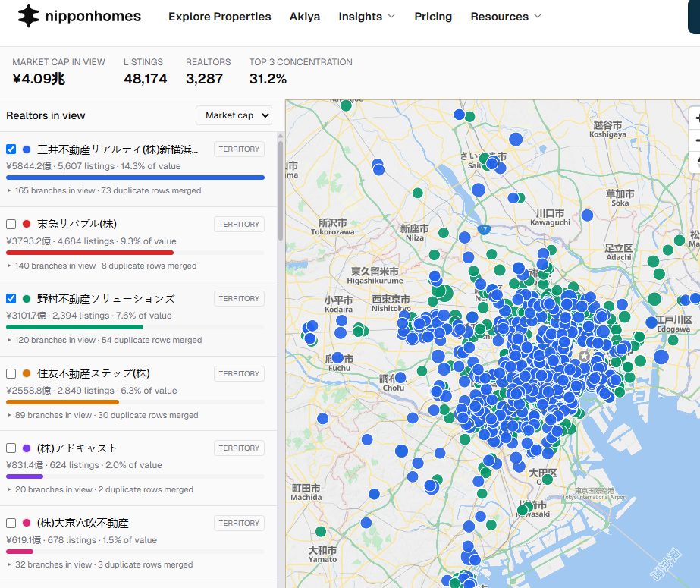This screenshot has height=588, width=700.
Task: Click the 31.2% top 3 concentration value
Action: click(x=268, y=79)
